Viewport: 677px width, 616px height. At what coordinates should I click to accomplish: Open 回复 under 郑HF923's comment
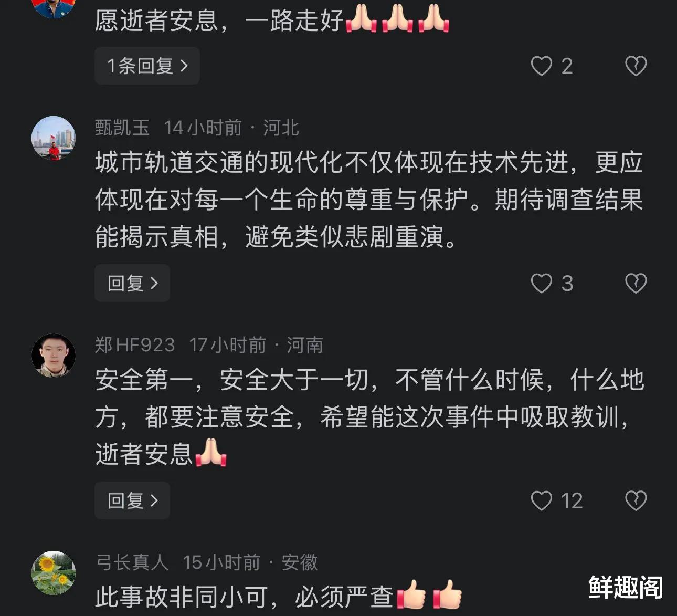pyautogui.click(x=132, y=500)
